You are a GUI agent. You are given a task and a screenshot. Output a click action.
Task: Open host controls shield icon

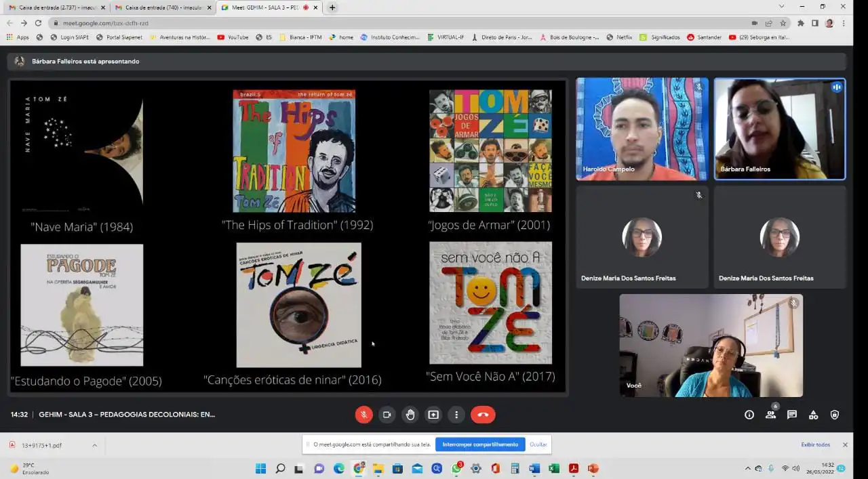pos(835,415)
